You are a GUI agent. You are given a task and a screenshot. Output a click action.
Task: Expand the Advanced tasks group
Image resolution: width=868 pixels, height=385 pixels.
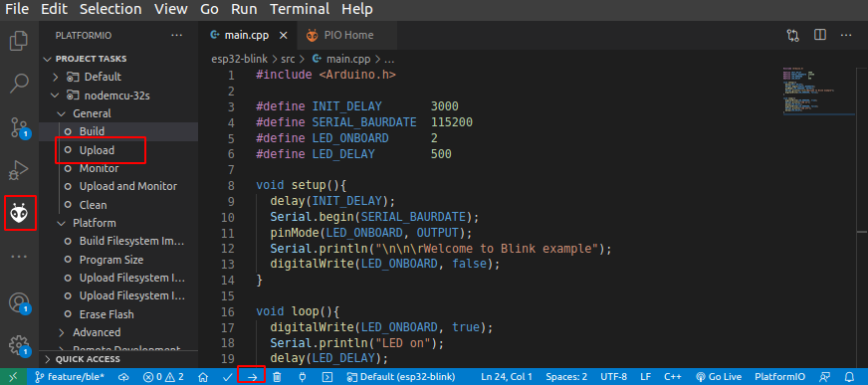coord(91,332)
